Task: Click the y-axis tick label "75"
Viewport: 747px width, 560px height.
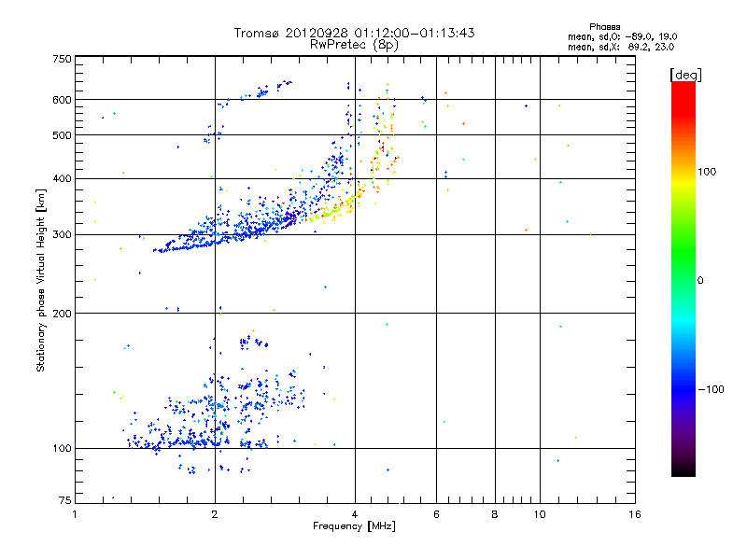Action: 65,500
